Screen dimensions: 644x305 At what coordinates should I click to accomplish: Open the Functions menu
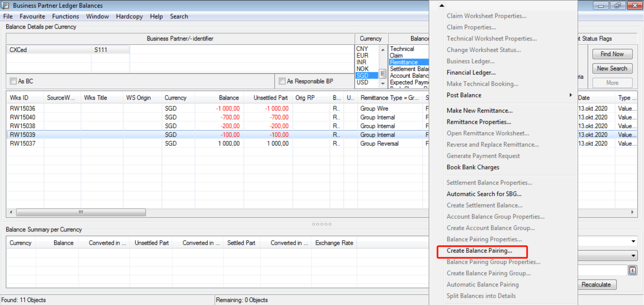click(65, 16)
